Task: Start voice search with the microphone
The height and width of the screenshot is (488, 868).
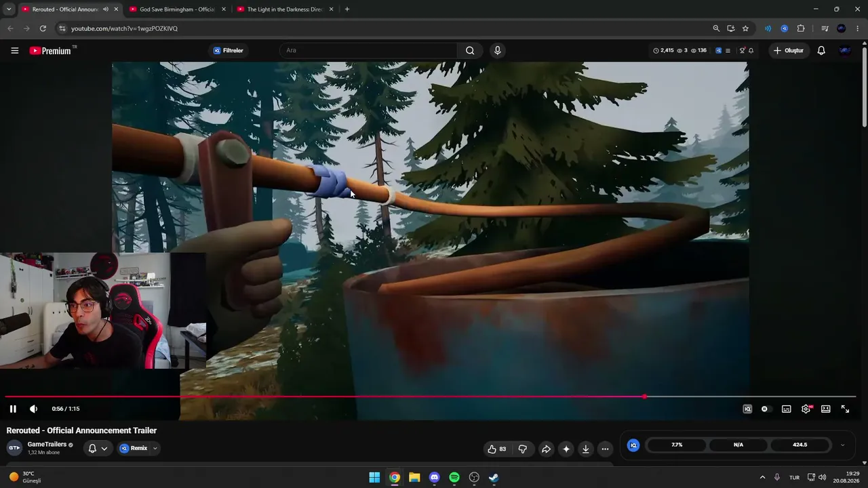Action: pyautogui.click(x=497, y=50)
